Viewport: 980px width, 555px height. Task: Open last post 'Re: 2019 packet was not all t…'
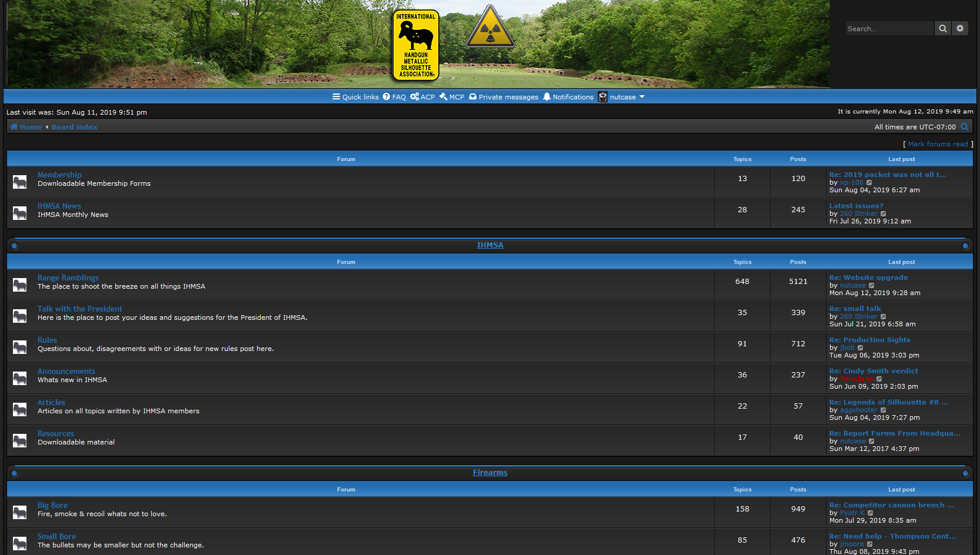coord(888,175)
